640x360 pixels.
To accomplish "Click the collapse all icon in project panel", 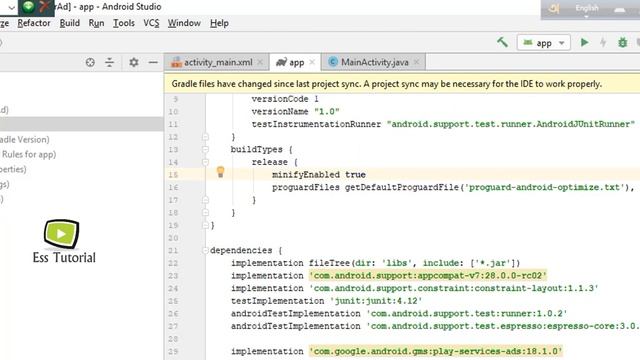I will coord(109,62).
